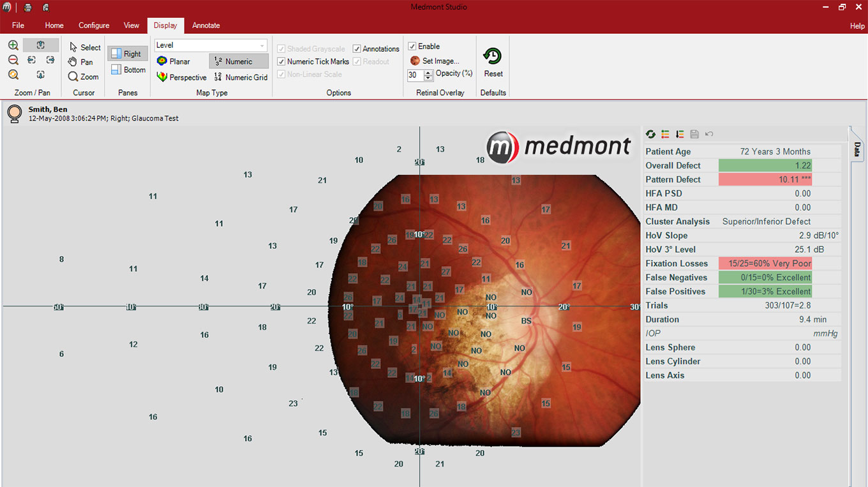Switch to Perspective map type

pos(182,77)
